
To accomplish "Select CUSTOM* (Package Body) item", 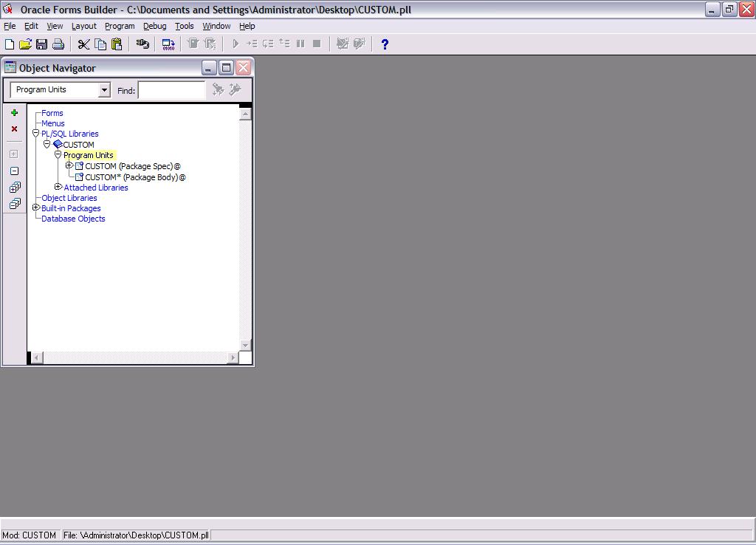I will (x=136, y=177).
